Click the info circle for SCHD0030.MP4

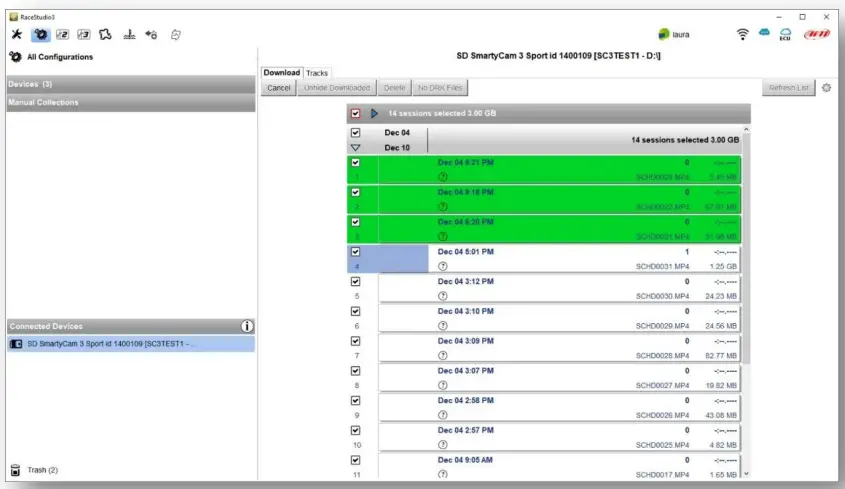pos(442,296)
